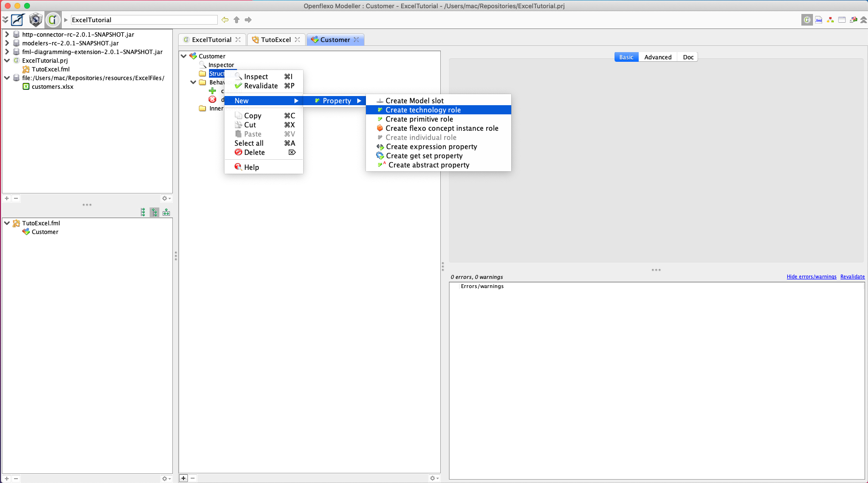Screen dimensions: 868x483
Task: Click the green plus creation scheme icon
Action: pos(212,91)
